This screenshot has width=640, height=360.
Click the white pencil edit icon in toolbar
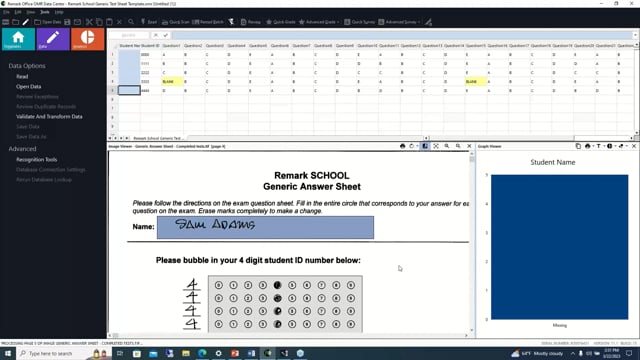point(26,22)
